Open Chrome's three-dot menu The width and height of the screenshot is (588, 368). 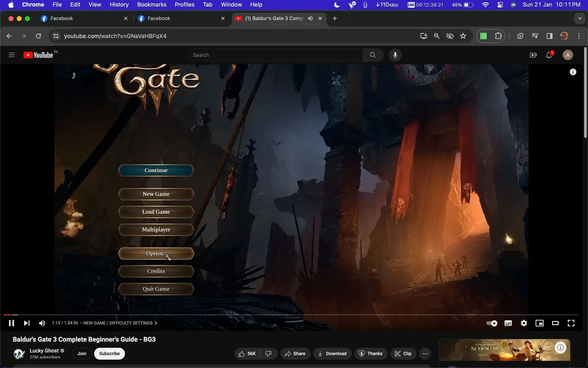(x=579, y=36)
